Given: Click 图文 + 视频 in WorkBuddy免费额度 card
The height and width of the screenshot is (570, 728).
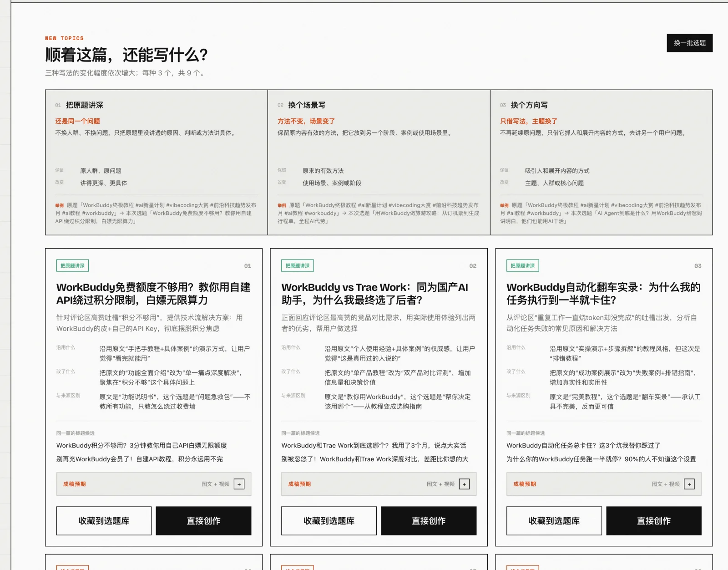Looking at the screenshot, I should [x=216, y=484].
